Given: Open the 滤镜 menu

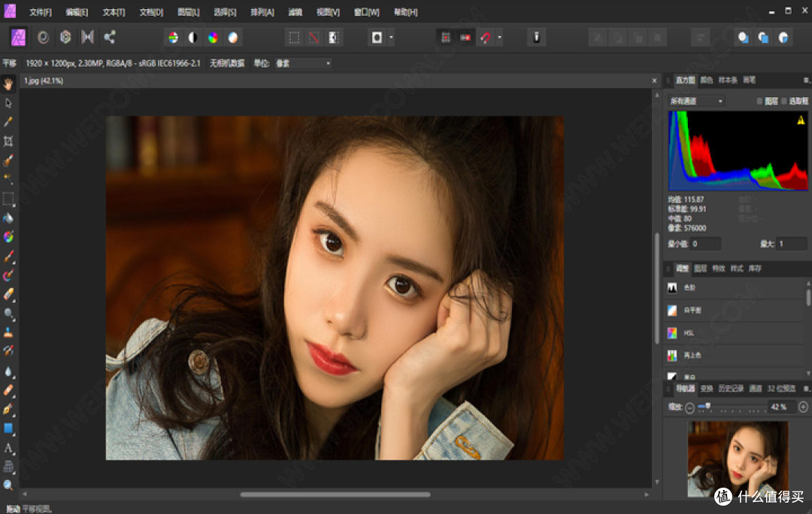Looking at the screenshot, I should point(295,12).
